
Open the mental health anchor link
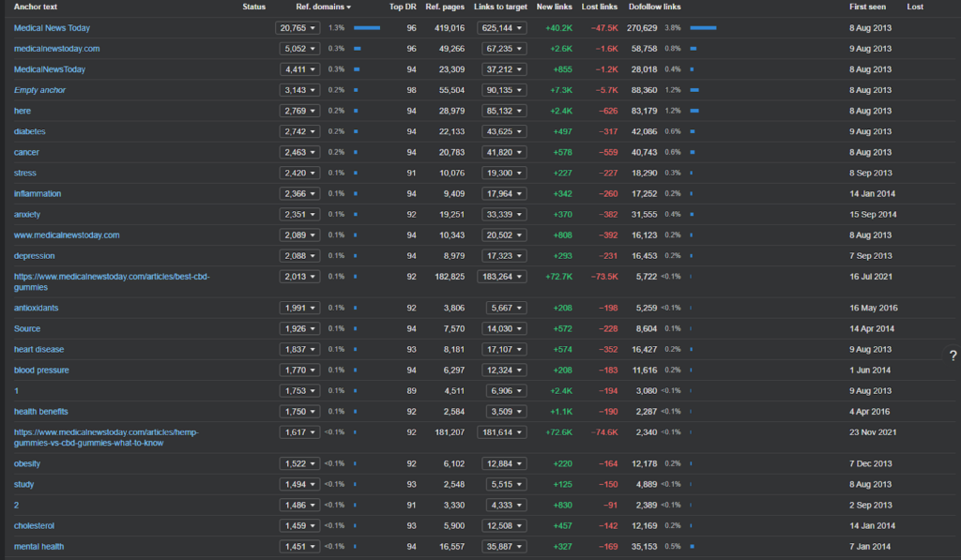[38, 547]
